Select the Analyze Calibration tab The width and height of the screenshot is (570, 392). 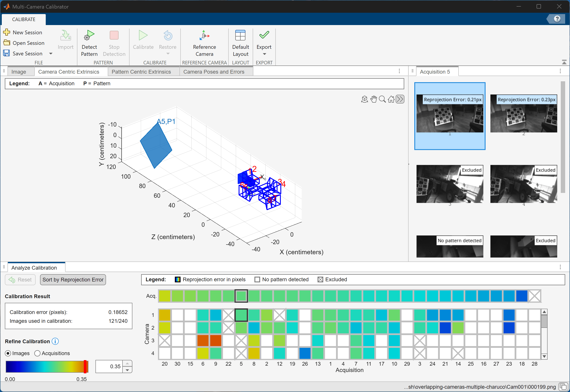[x=34, y=268]
